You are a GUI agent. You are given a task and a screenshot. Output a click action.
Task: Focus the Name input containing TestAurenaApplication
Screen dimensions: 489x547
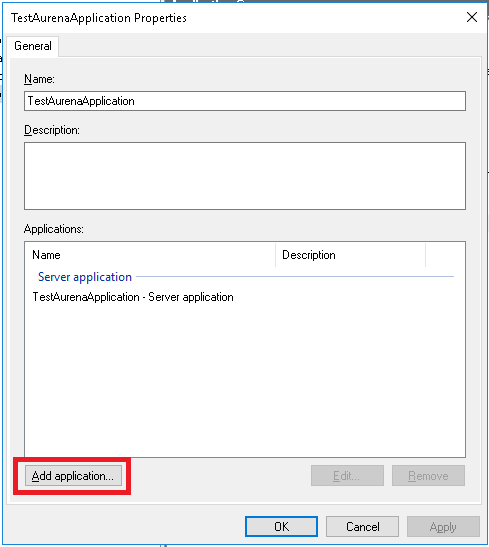click(245, 101)
